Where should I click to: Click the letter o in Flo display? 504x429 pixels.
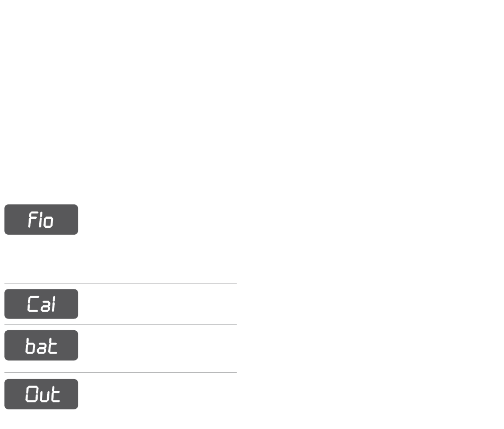pyautogui.click(x=49, y=221)
